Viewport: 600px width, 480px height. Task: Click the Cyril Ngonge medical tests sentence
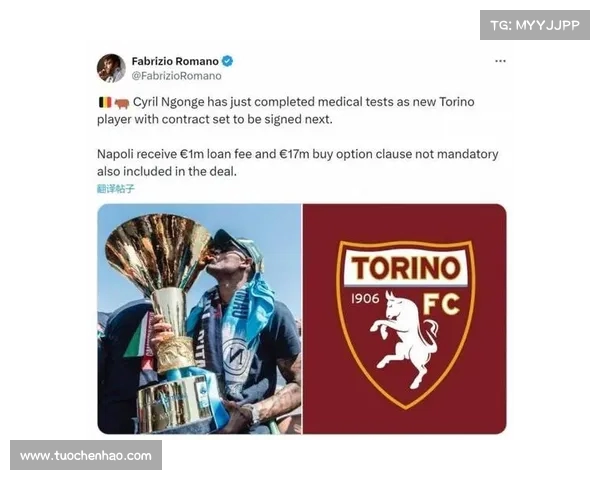pos(285,111)
